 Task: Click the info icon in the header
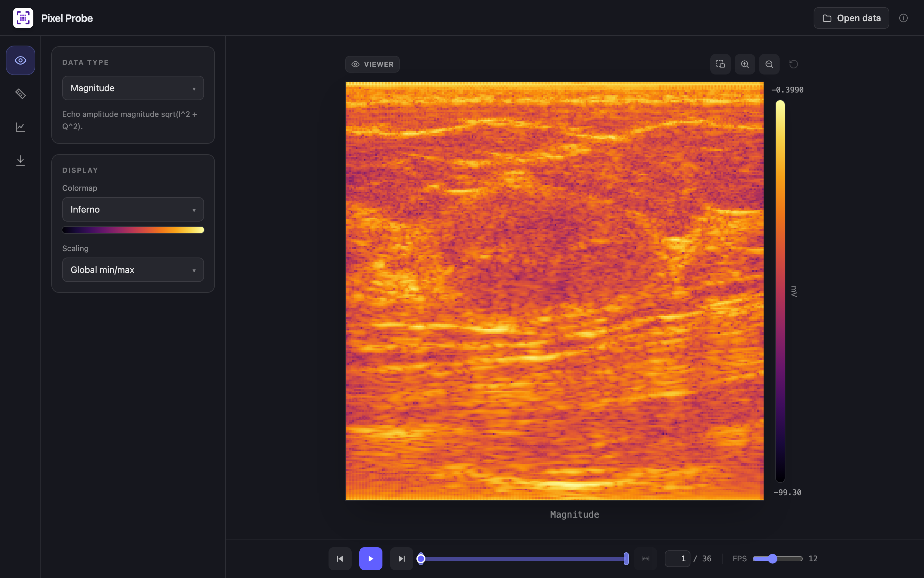pos(903,18)
